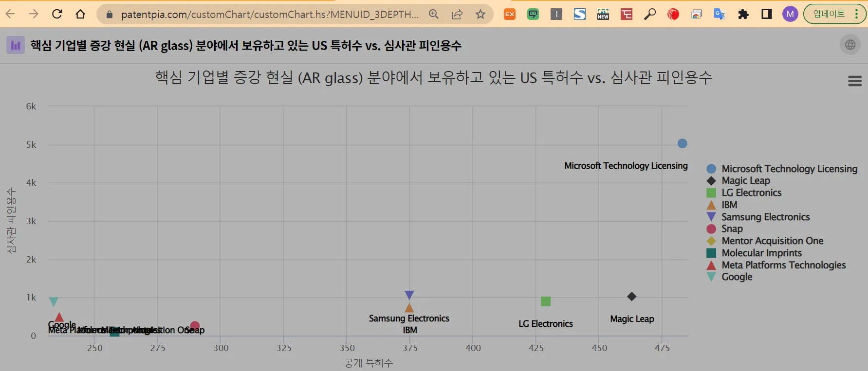Toggle IBM legend series
Screen dimensions: 868x371
coord(722,205)
